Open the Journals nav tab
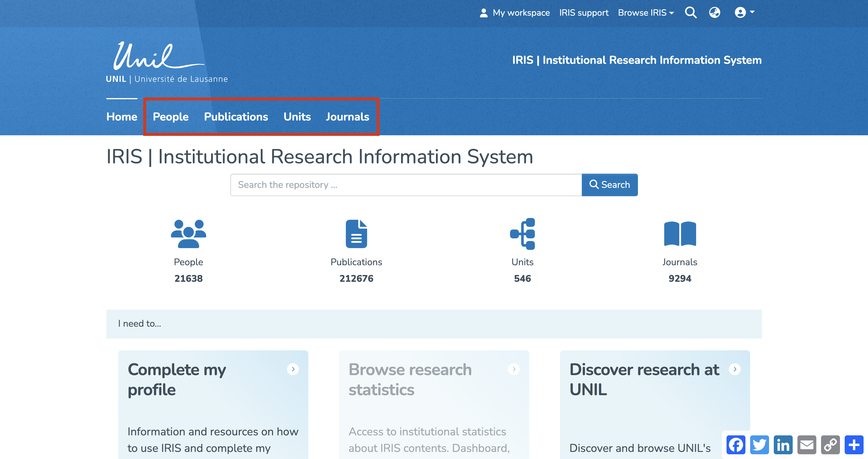The width and height of the screenshot is (868, 459). coord(347,117)
